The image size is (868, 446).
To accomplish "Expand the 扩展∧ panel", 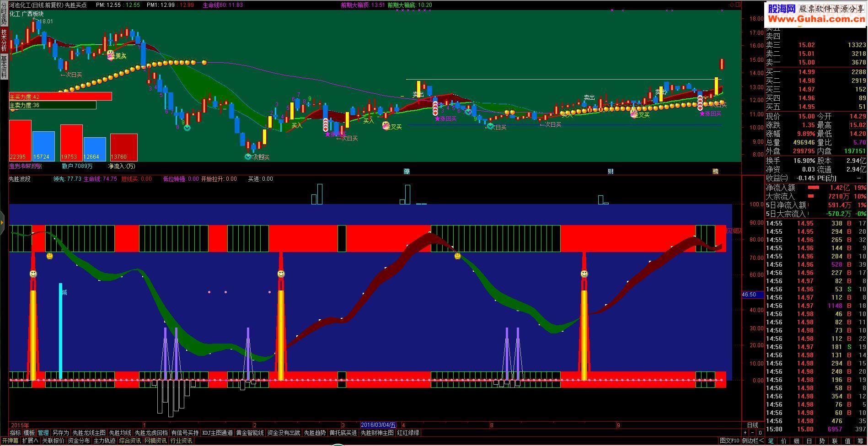I will 30,441.
